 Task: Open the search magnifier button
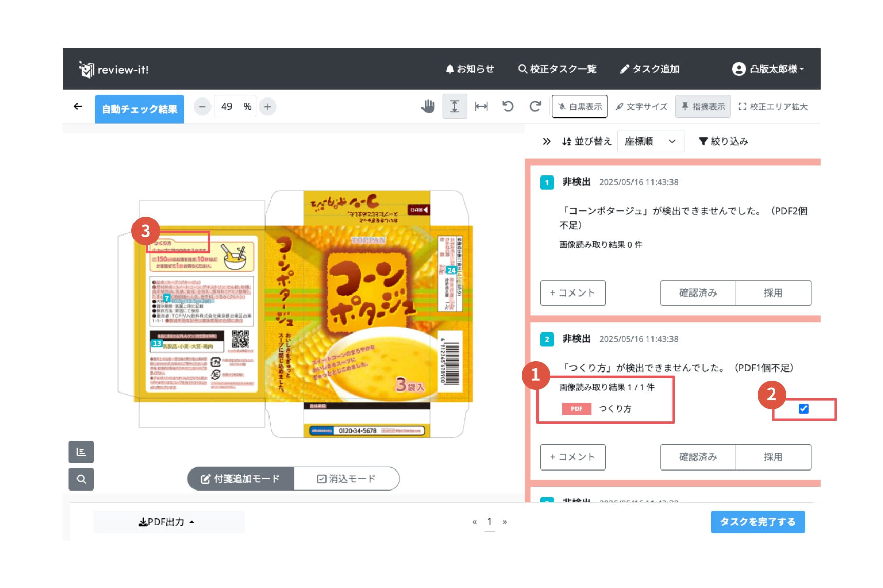pos(81,479)
